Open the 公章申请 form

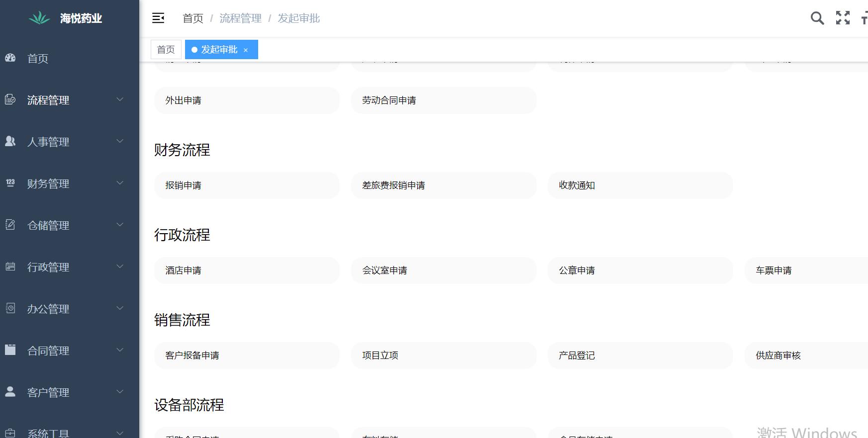[x=640, y=270]
